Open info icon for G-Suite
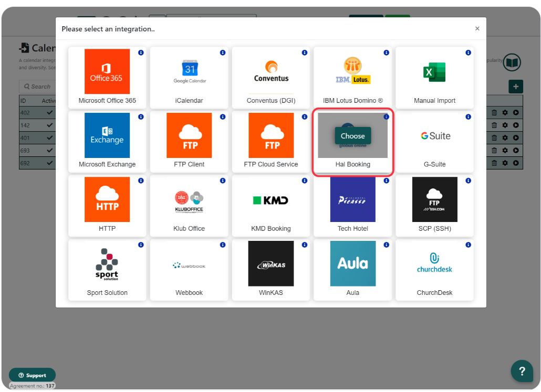The height and width of the screenshot is (392, 541). click(x=468, y=117)
